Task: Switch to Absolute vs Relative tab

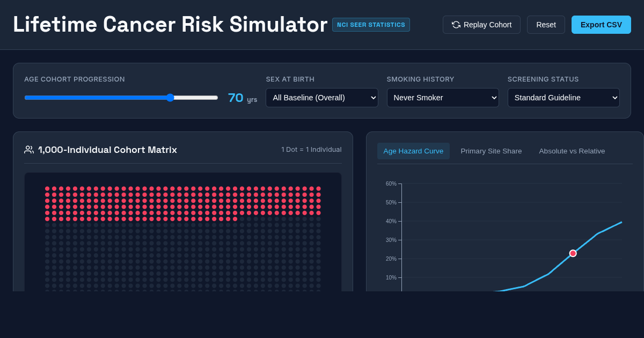Action: click(572, 151)
